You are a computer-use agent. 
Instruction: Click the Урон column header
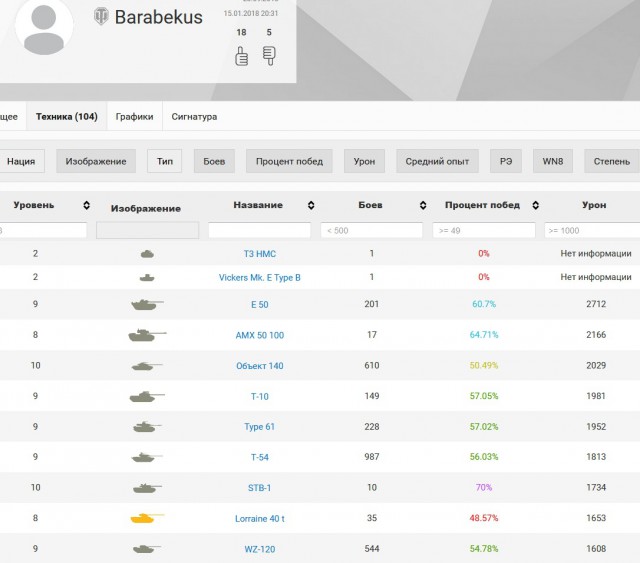(x=594, y=205)
